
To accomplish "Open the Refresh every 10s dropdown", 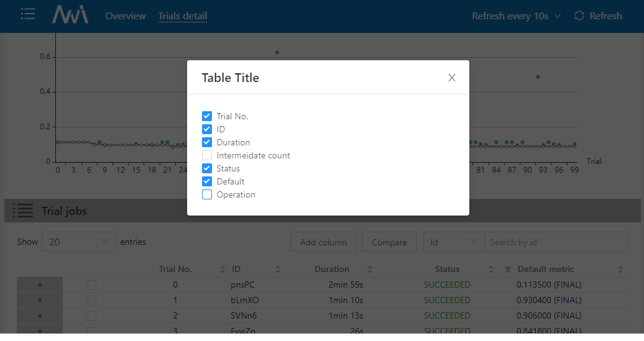I will point(516,16).
